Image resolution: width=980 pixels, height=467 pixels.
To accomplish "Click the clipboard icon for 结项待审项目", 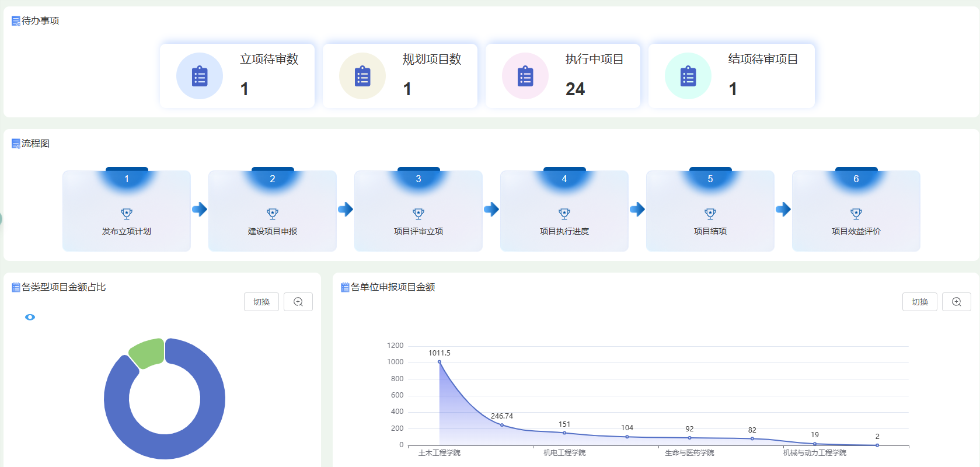I will point(688,76).
